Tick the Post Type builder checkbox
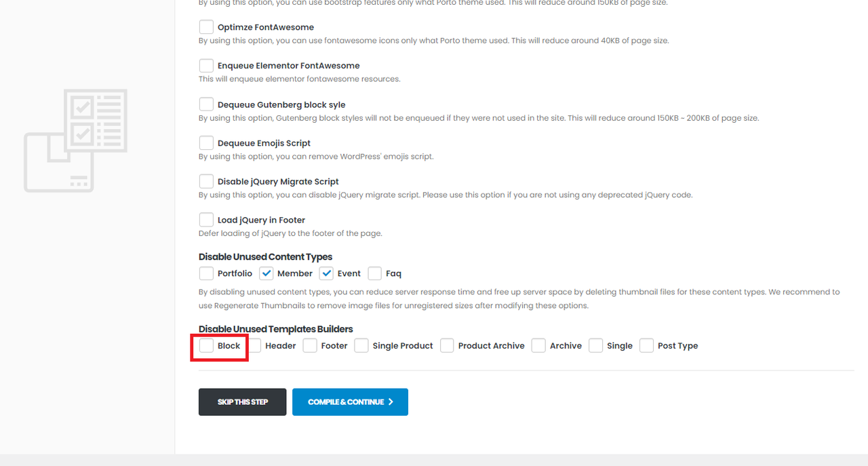 [x=646, y=345]
